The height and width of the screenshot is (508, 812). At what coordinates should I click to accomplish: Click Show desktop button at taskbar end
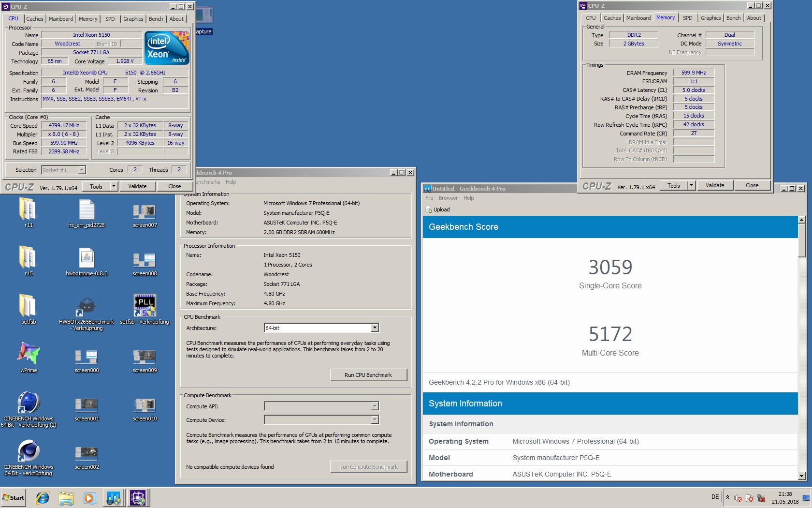coord(806,497)
